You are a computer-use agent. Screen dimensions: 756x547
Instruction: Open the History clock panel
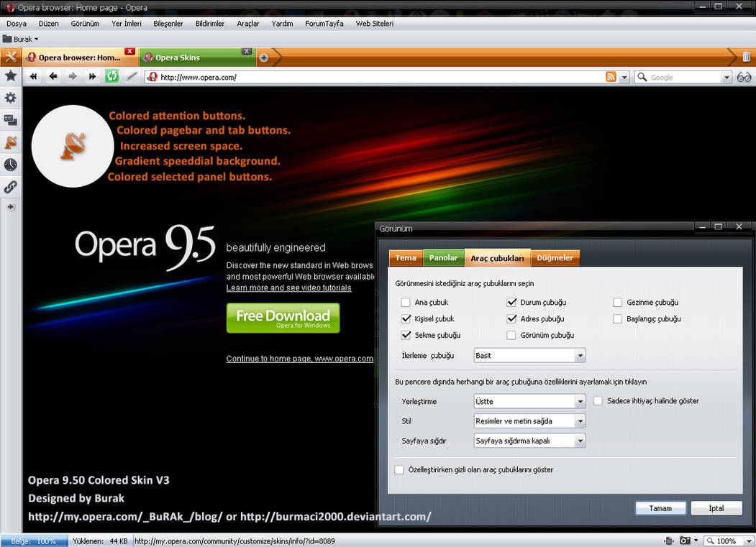point(11,165)
